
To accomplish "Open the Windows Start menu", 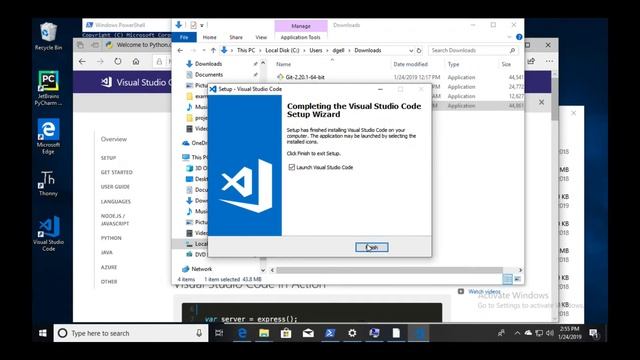I will click(42, 333).
